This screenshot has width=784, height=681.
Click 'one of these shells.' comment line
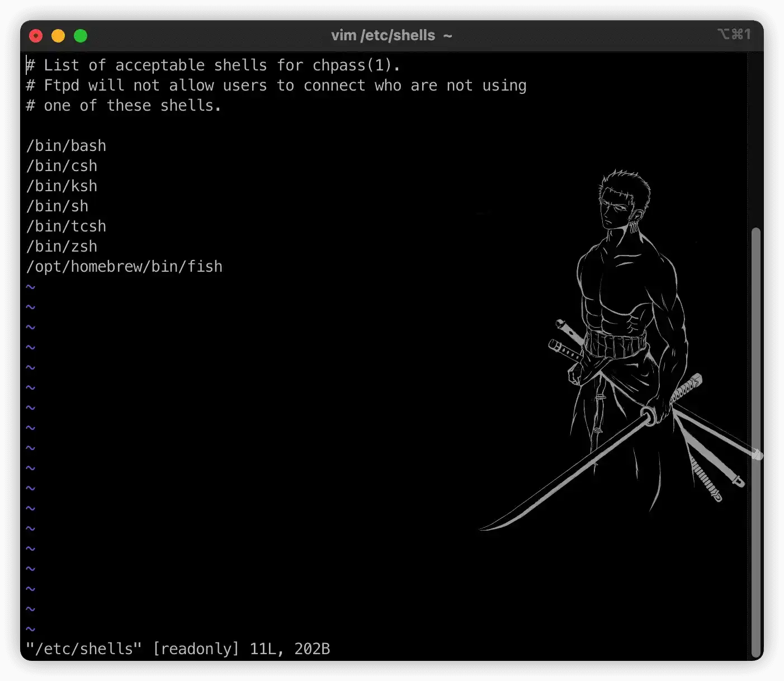tap(124, 106)
